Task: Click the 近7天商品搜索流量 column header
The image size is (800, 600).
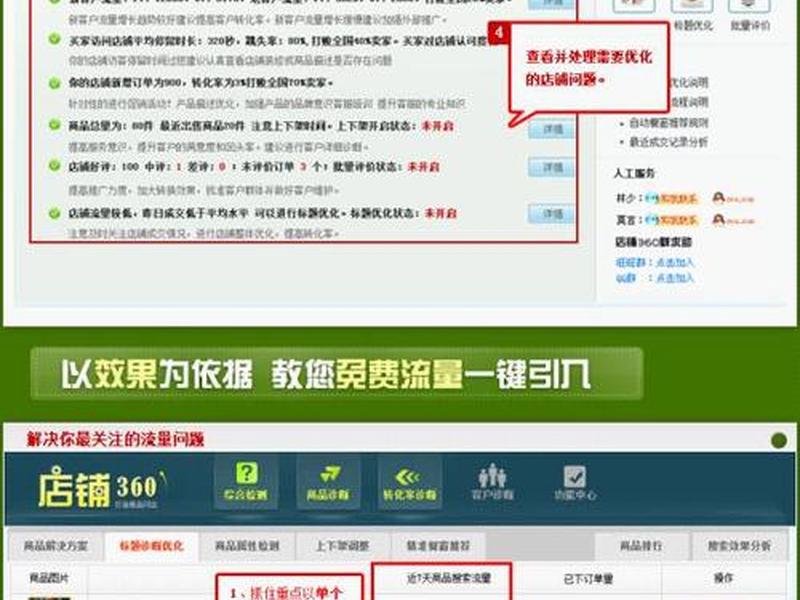Action: click(x=449, y=578)
